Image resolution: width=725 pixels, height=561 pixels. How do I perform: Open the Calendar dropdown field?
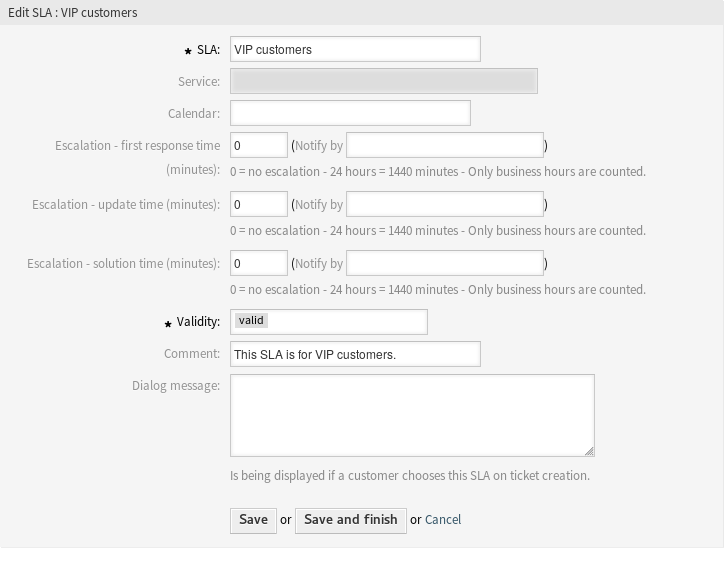coord(350,113)
